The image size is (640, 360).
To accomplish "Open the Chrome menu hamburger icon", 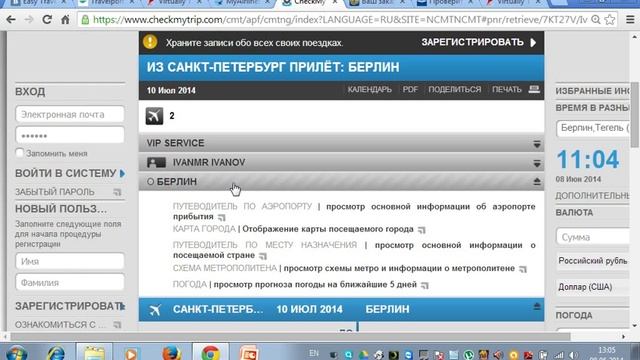I will (630, 19).
